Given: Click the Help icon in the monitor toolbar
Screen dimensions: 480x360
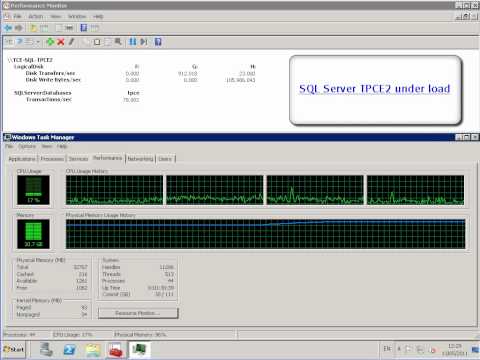Looking at the screenshot, I should 158,42.
